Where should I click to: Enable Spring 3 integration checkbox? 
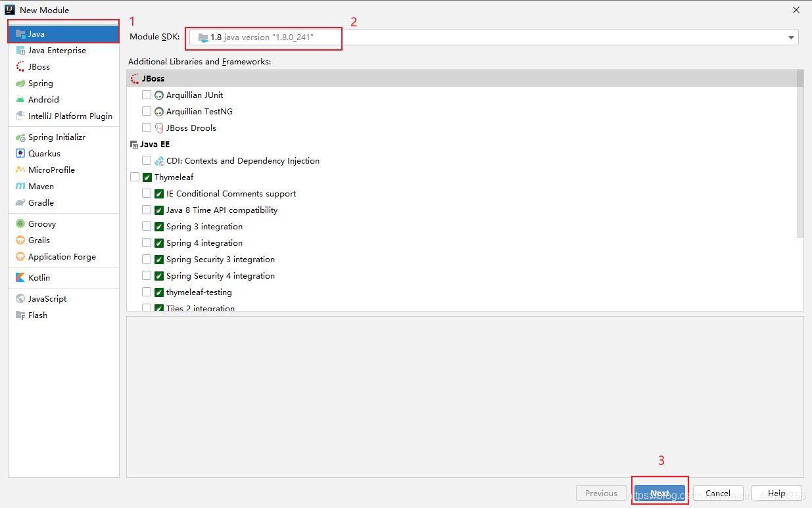click(147, 226)
